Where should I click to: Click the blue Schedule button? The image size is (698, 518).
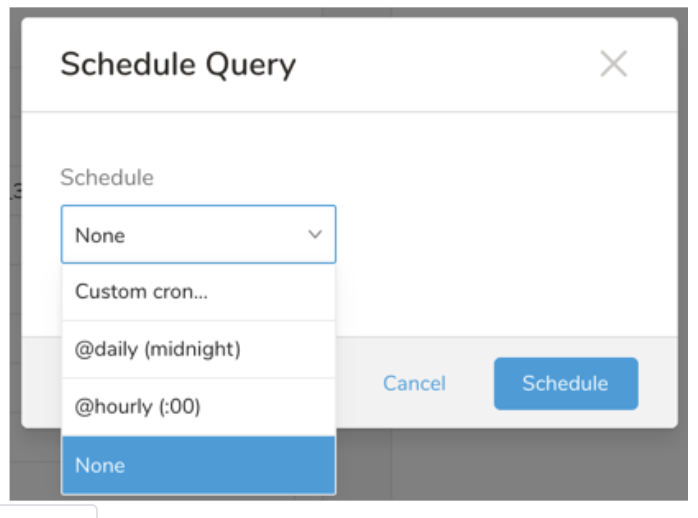[x=565, y=384]
